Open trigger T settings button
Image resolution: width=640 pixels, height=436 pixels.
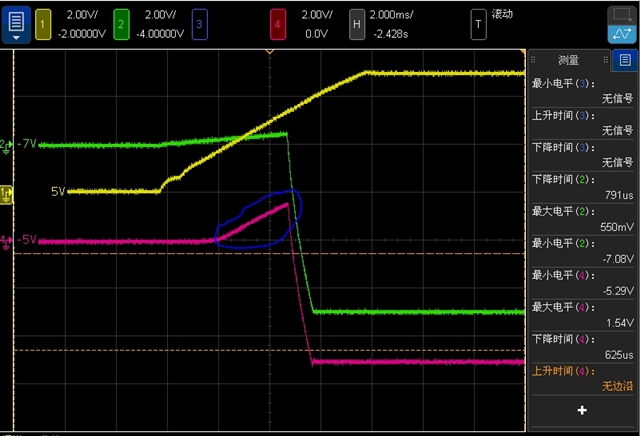pyautogui.click(x=478, y=25)
